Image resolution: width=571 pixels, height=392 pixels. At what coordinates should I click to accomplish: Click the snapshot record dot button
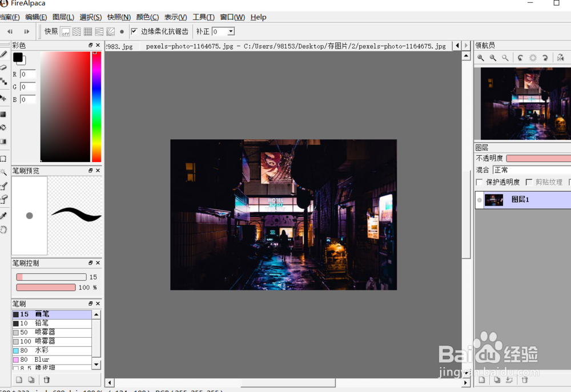tap(122, 31)
